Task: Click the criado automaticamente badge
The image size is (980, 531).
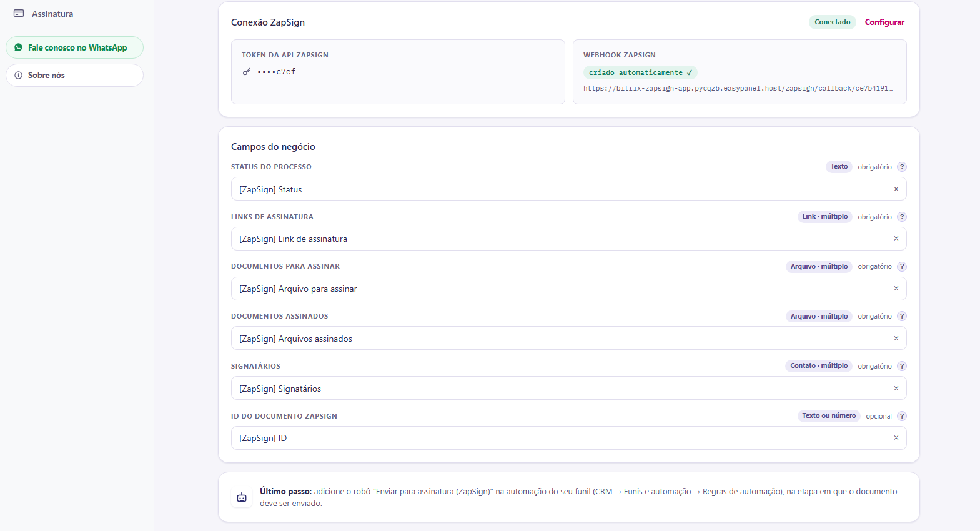Action: pyautogui.click(x=640, y=72)
